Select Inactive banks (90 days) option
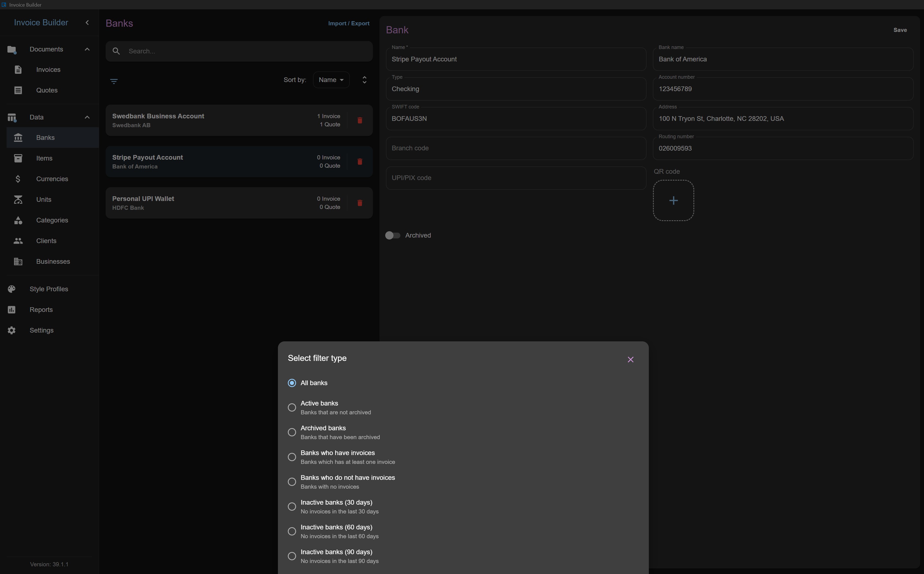 click(x=292, y=556)
